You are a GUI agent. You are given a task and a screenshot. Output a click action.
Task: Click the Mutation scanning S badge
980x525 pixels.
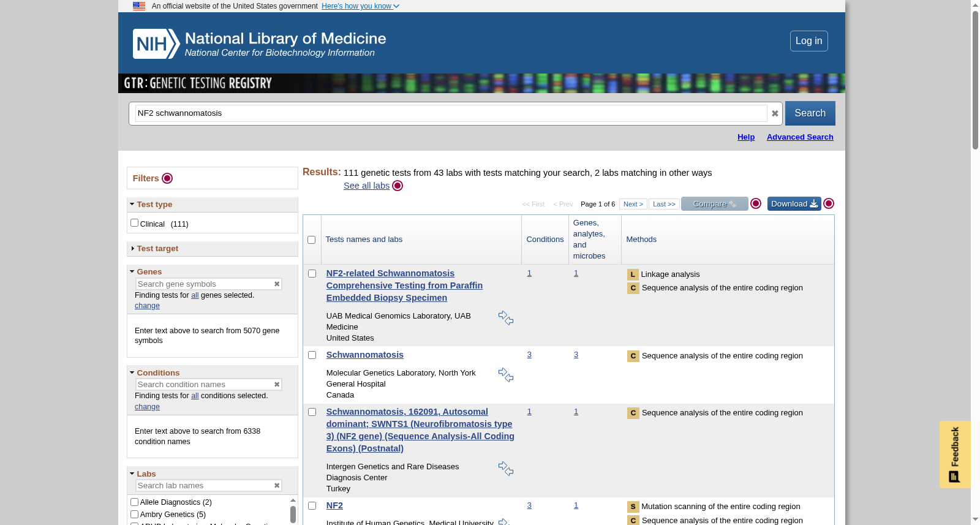[x=633, y=507]
